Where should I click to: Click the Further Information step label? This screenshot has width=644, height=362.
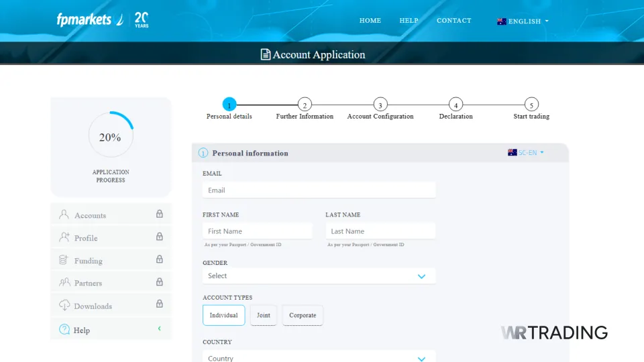(x=305, y=117)
